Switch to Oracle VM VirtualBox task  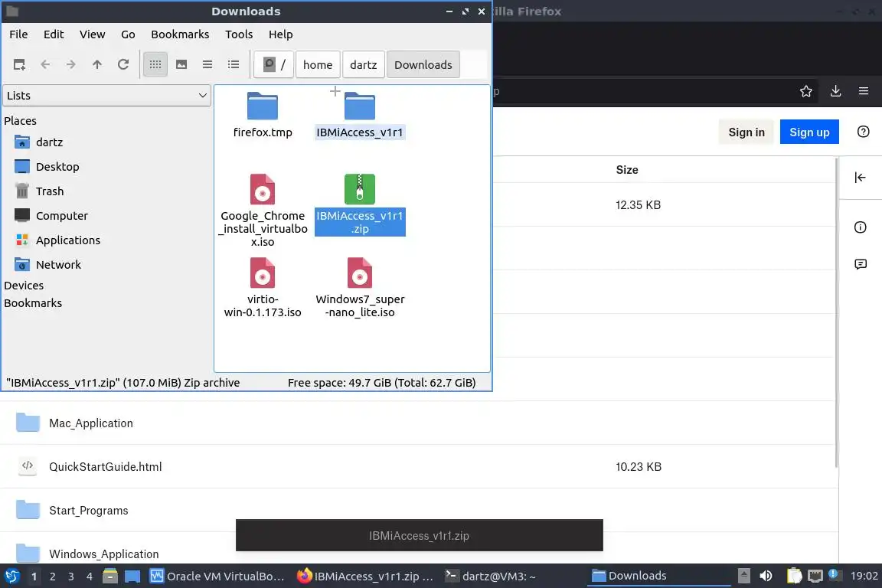coord(217,577)
